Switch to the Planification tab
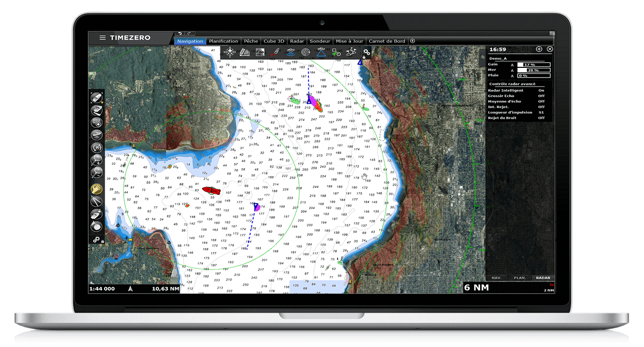This screenshot has height=347, width=644. (x=223, y=41)
